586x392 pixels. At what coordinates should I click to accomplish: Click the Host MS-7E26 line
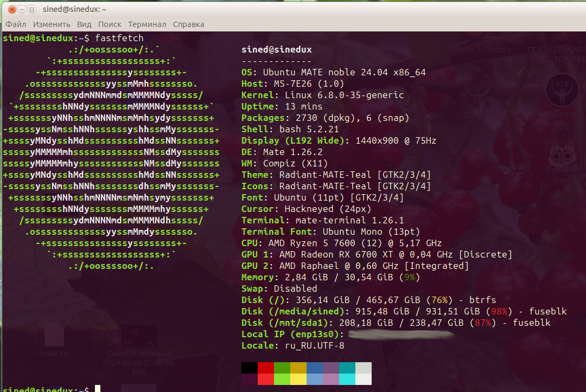pos(292,83)
